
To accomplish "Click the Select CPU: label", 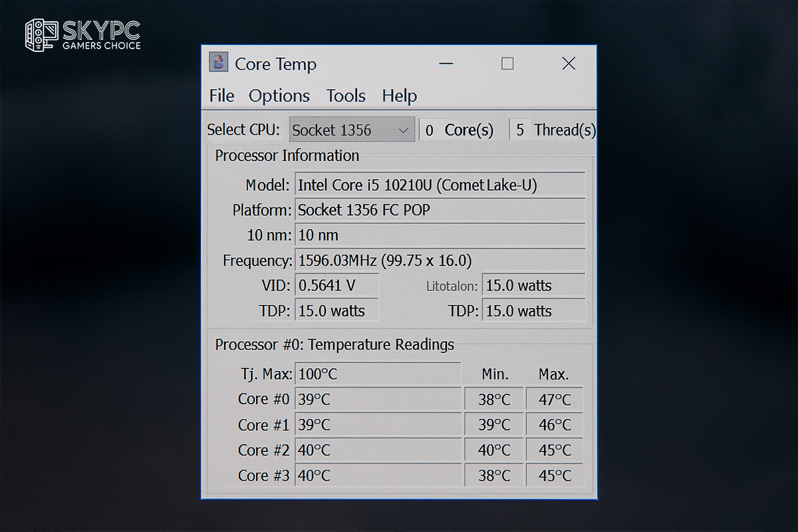I will click(243, 130).
